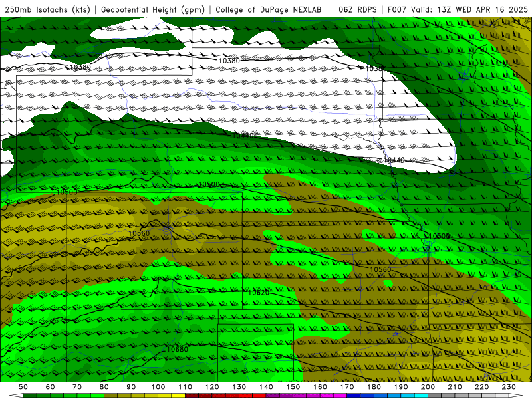The height and width of the screenshot is (399, 532).
Task: Click the 'Geopotential Height (gpm)' header text
Action: click(x=153, y=10)
